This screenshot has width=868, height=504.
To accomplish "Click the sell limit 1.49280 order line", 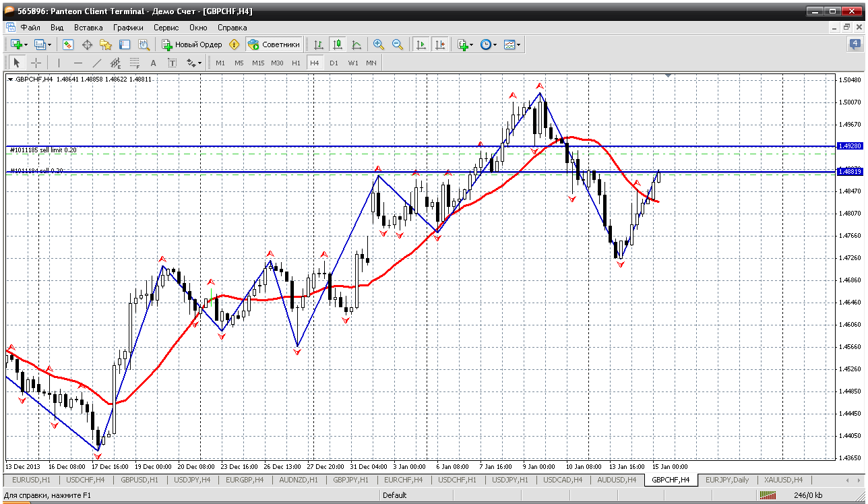I will click(x=404, y=146).
